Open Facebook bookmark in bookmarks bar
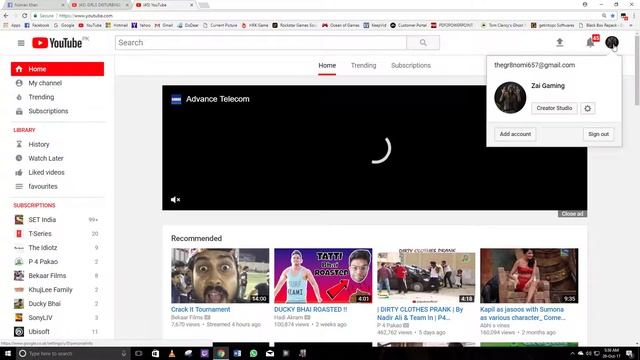The width and height of the screenshot is (640, 360). point(37,25)
